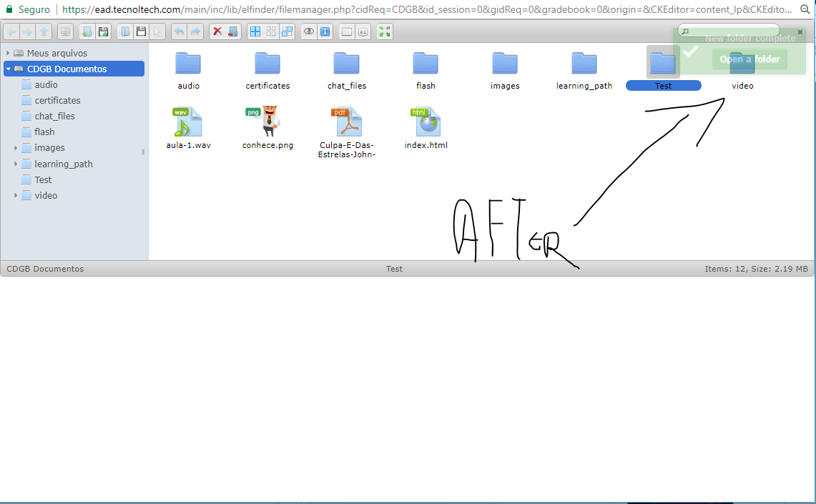Show item info with blue i icon
The image size is (816, 504).
(325, 31)
